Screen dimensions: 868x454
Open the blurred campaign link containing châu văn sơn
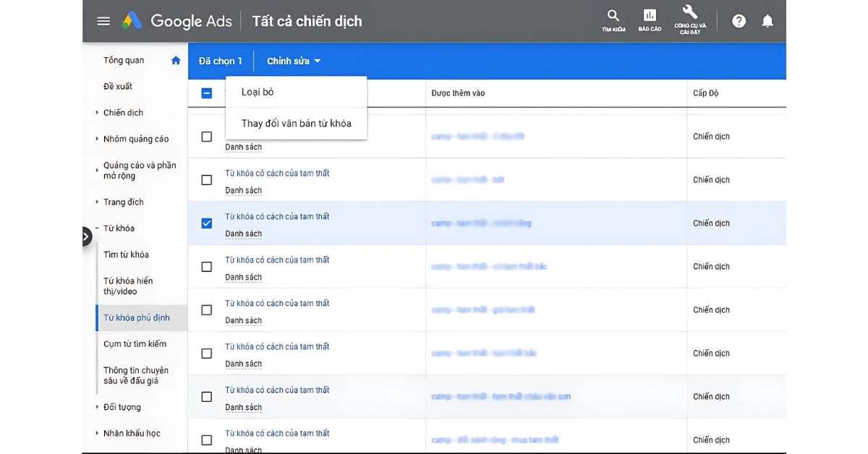(501, 397)
